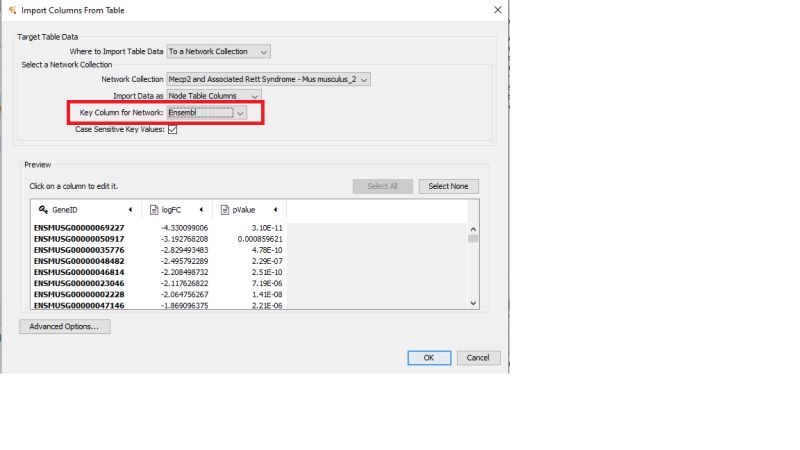This screenshot has height=450, width=800.
Task: Click preview scrollbar up arrow
Action: click(x=473, y=229)
